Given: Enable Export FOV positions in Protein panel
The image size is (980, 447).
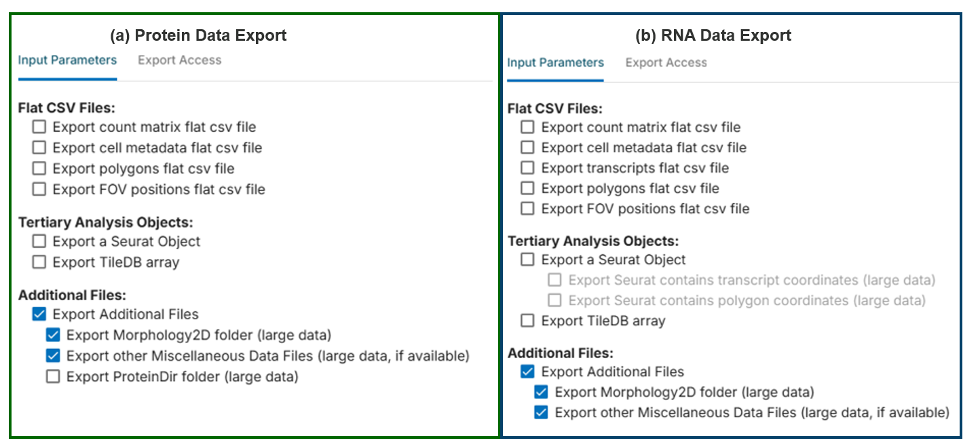Looking at the screenshot, I should (x=39, y=189).
